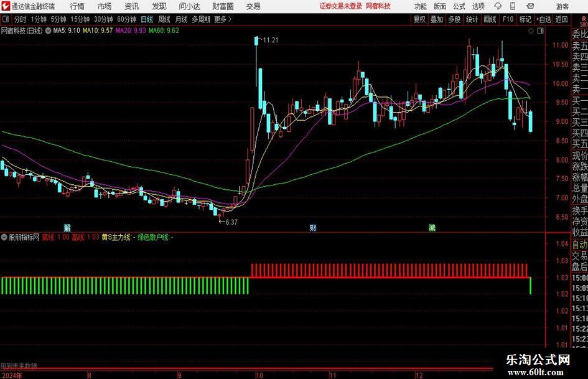Click MA5: 9.10 indicator label
This screenshot has height=379, width=588.
(67, 30)
